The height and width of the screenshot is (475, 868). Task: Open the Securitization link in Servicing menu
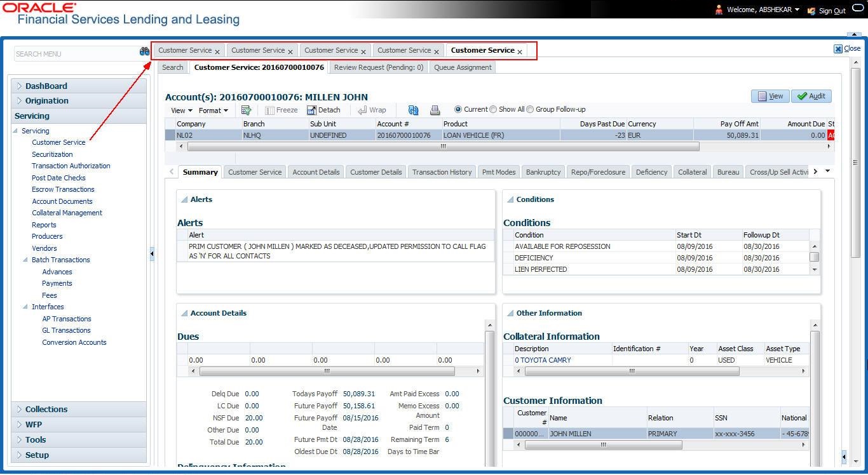coord(52,154)
